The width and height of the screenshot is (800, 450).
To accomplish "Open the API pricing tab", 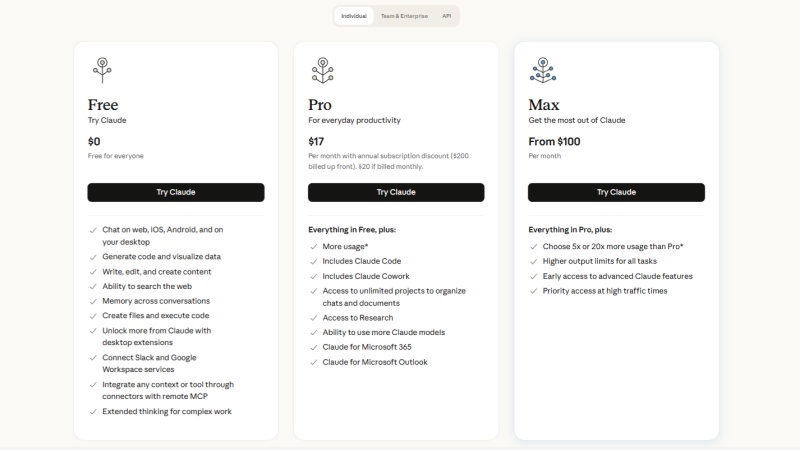I will 446,16.
